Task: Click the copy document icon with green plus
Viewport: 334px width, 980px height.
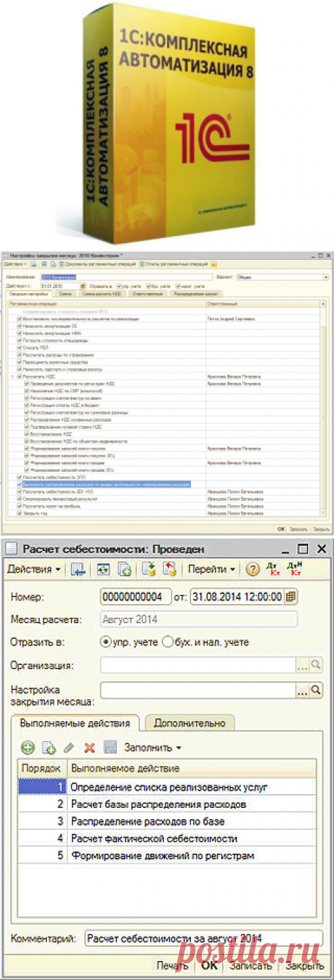Action: tap(123, 569)
